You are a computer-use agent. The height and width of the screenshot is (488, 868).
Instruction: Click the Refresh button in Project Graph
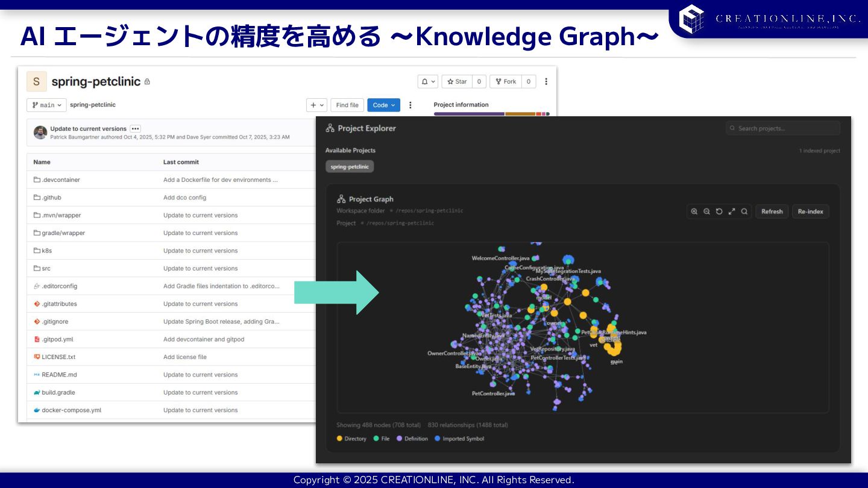[x=772, y=211]
